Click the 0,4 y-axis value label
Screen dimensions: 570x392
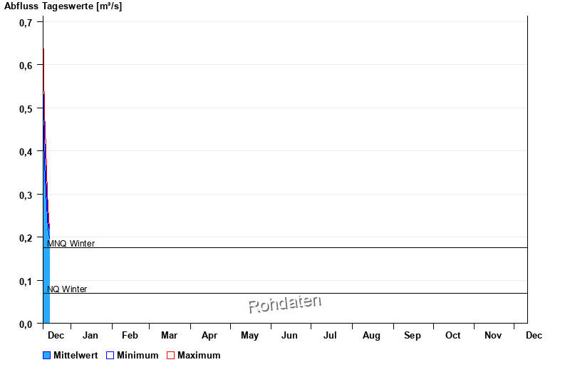pos(26,152)
